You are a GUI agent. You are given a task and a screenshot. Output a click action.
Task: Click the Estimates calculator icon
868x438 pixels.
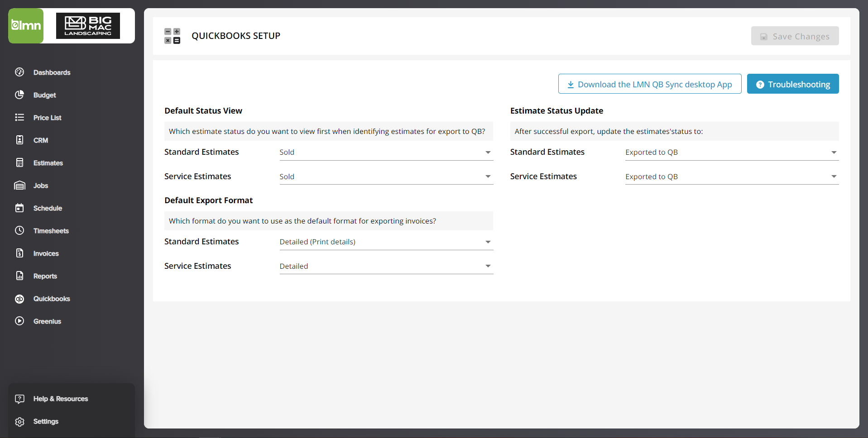click(19, 162)
